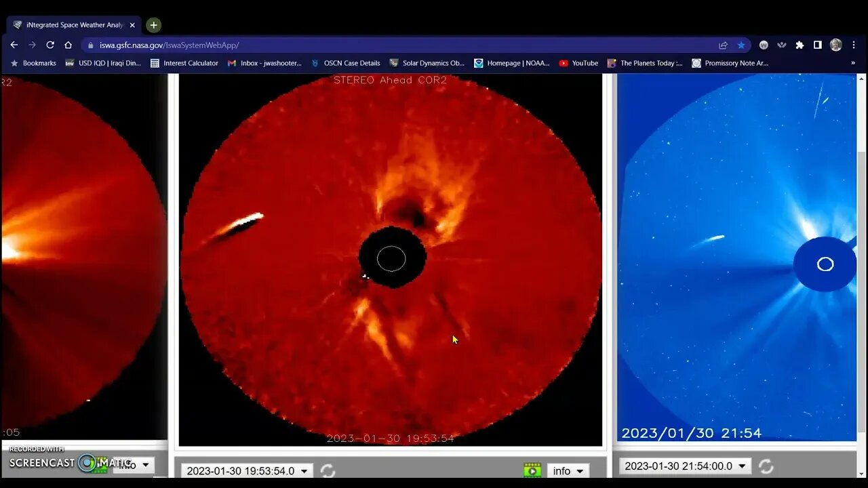Open a new browser tab
The width and height of the screenshot is (868, 488).
[x=154, y=25]
